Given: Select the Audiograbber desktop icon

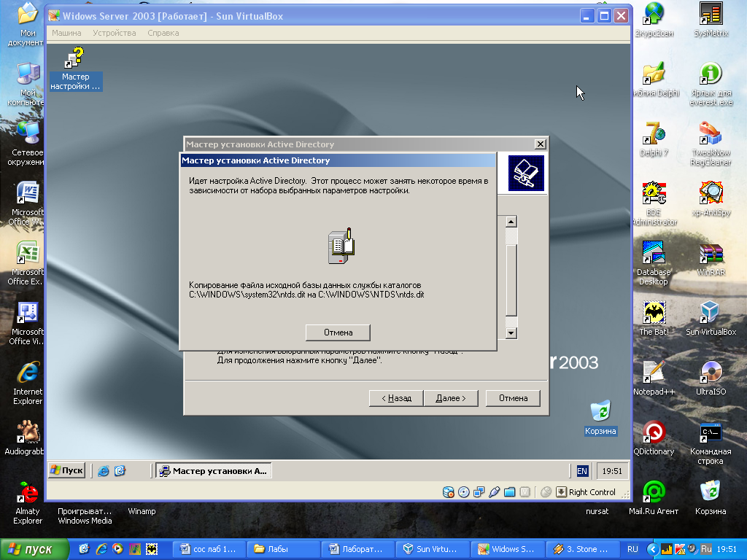Looking at the screenshot, I should 25,438.
